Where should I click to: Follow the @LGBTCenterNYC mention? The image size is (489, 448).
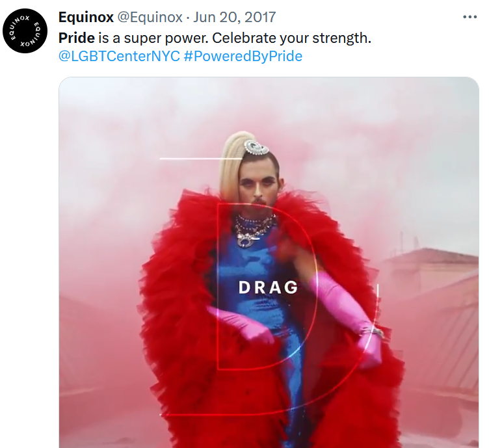coord(119,57)
